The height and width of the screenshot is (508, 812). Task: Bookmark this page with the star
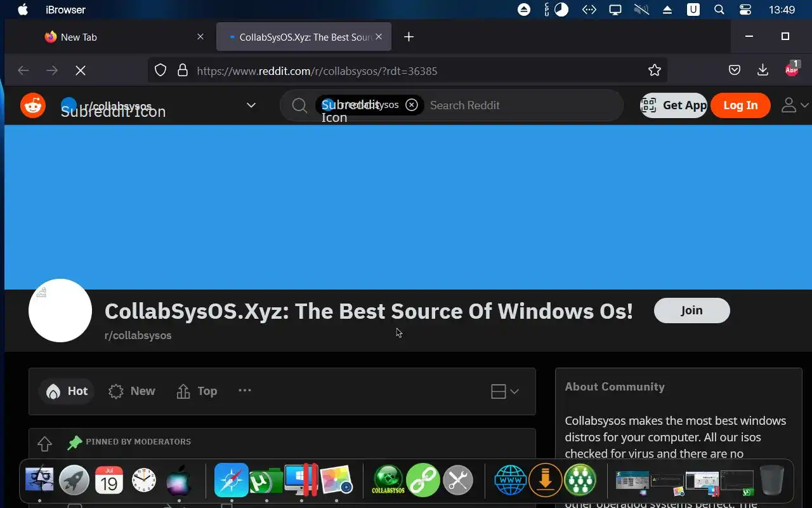point(655,70)
